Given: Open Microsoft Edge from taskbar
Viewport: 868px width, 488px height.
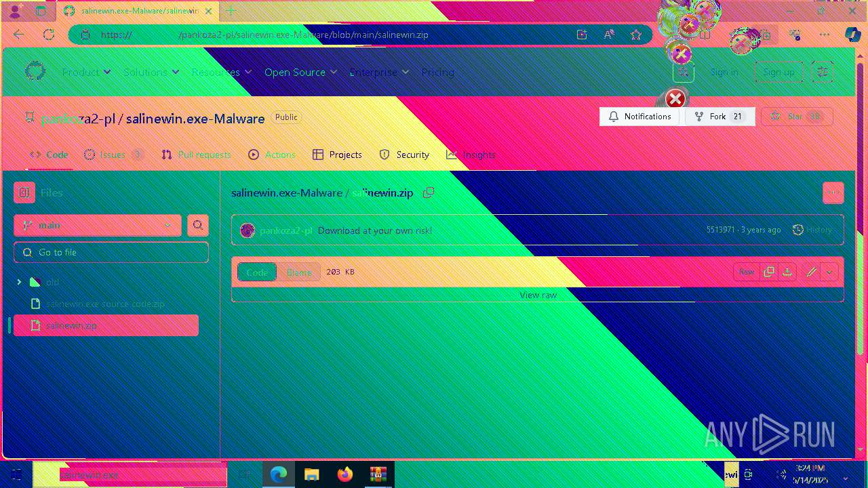Looking at the screenshot, I should (279, 474).
